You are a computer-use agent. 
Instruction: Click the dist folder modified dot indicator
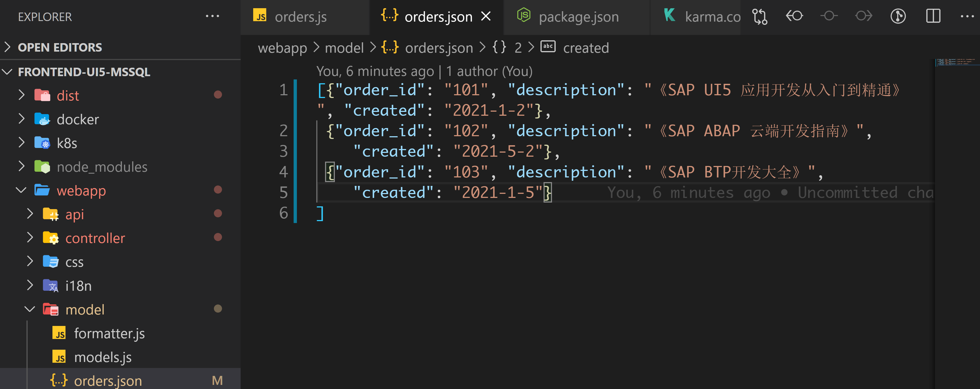pos(218,94)
